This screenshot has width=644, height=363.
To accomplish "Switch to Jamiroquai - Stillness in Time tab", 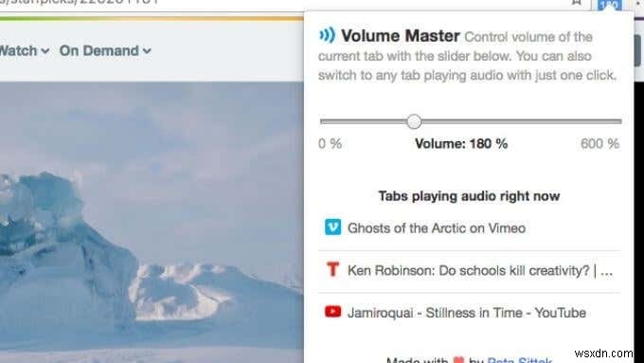I will coord(470,313).
